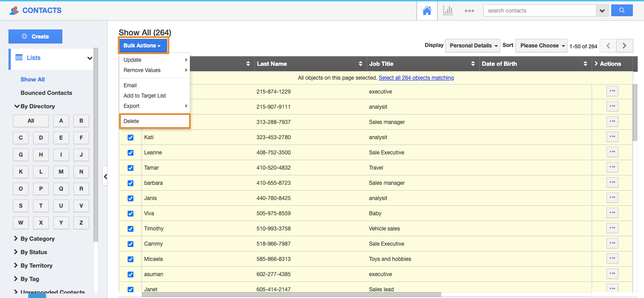
Task: Uncheck the checkbox for Kati
Action: (130, 137)
